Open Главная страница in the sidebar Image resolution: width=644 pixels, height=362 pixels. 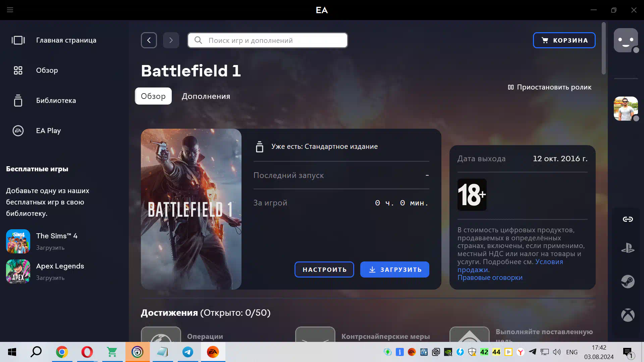(x=64, y=40)
